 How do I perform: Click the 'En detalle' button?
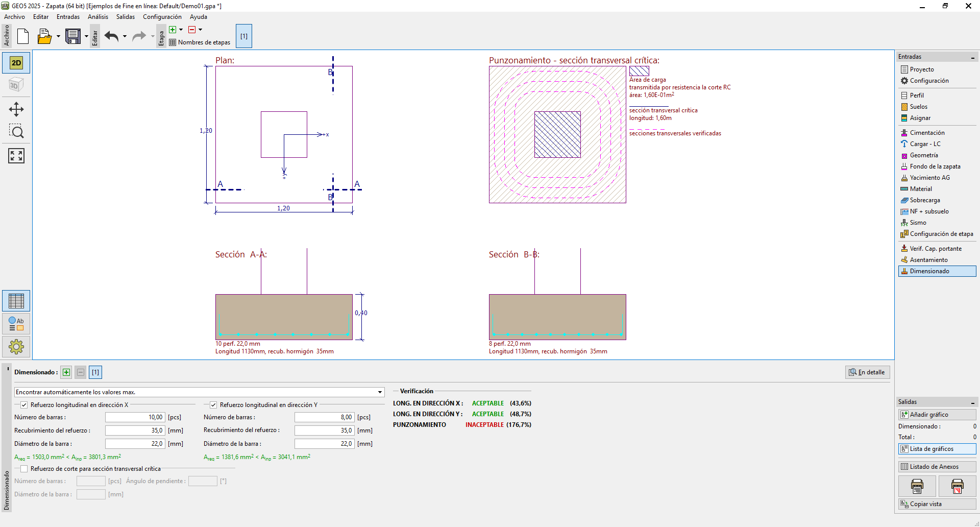click(x=867, y=372)
